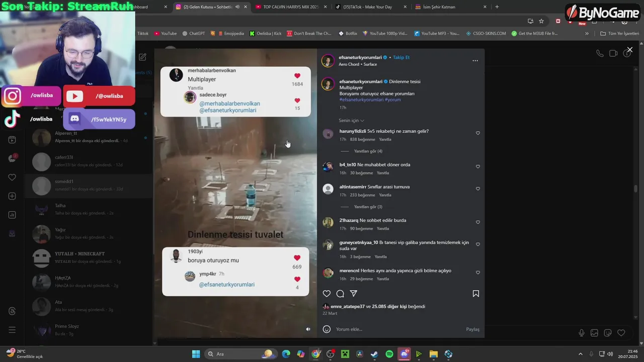The width and height of the screenshot is (644, 362).
Task: Open the caferr33l chat
Action: point(90,161)
